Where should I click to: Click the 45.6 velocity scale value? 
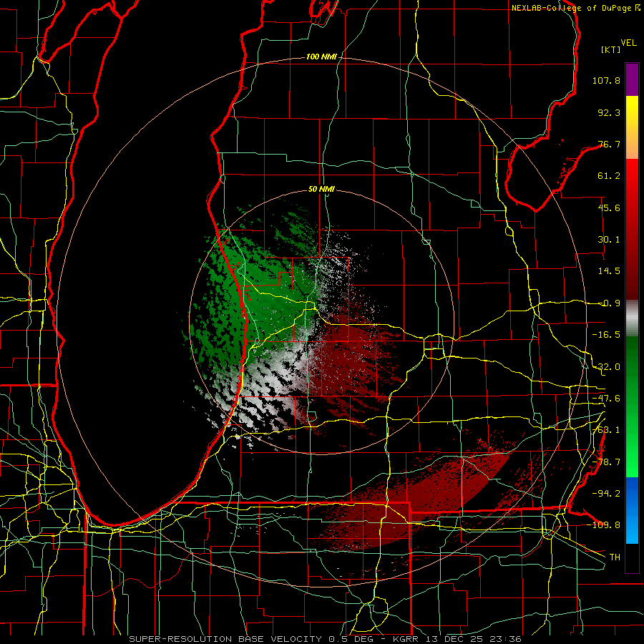[x=609, y=208]
